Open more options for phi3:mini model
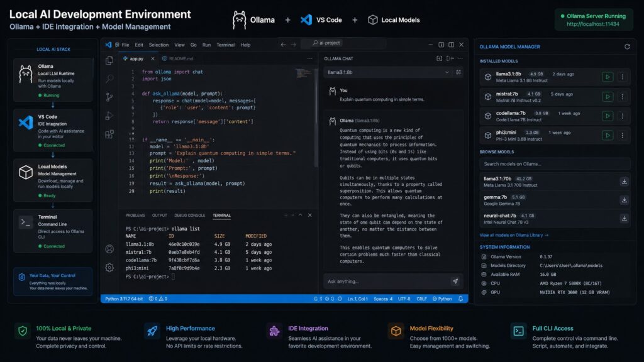 pos(622,135)
